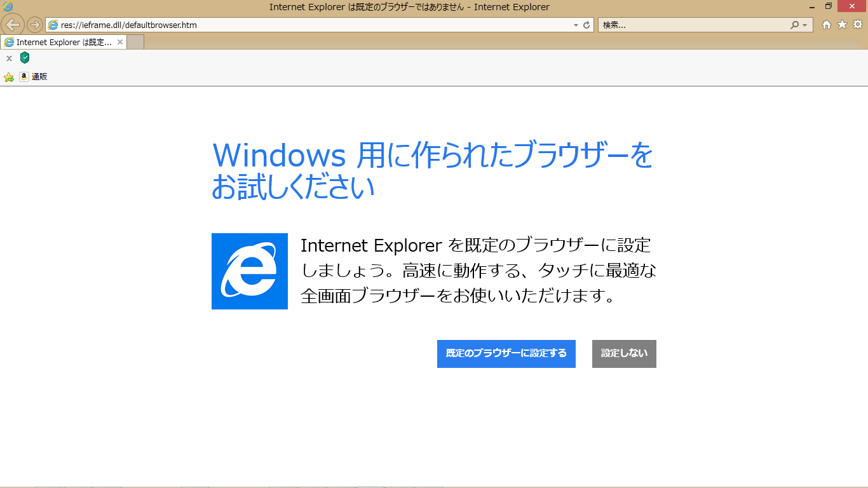
Task: Click the Forward navigation arrow
Action: (x=35, y=25)
